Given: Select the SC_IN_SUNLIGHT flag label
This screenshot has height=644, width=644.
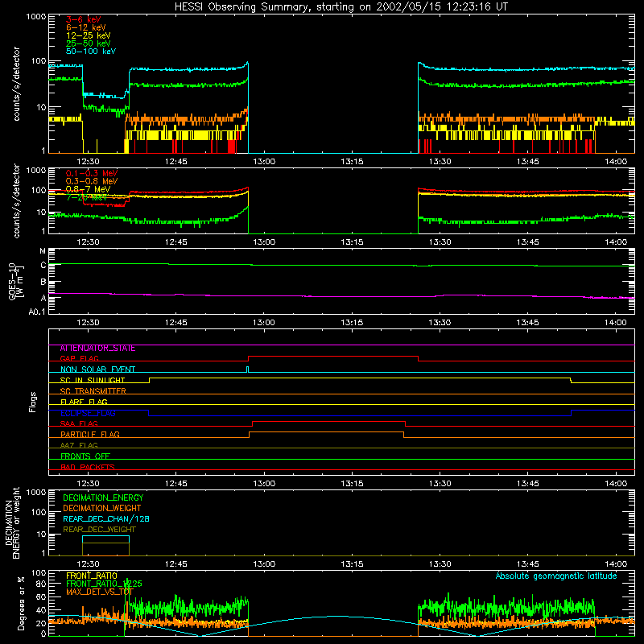Looking at the screenshot, I should (93, 380).
